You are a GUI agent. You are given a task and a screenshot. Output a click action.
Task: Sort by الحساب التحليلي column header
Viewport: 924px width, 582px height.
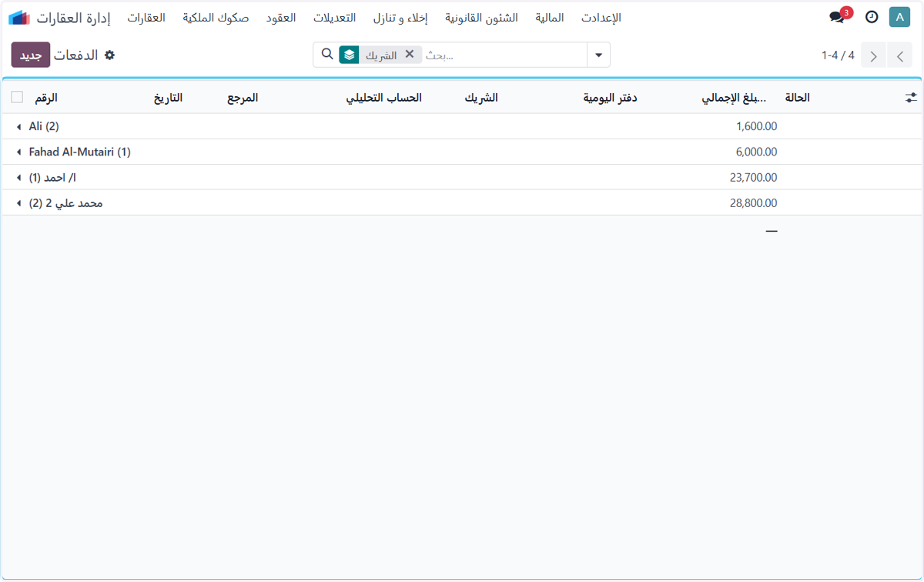click(384, 98)
